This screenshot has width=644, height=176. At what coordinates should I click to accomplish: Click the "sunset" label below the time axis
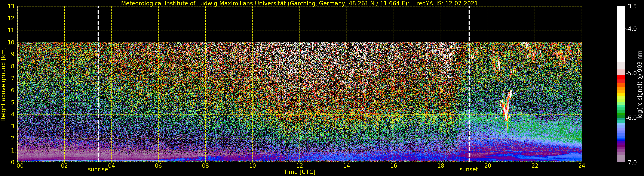pos(469,170)
